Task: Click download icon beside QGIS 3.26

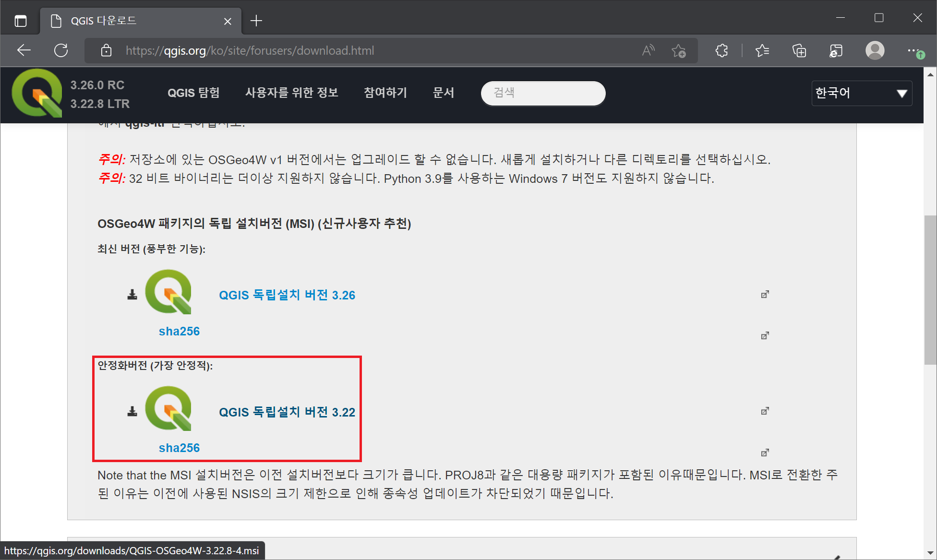Action: pos(132,295)
